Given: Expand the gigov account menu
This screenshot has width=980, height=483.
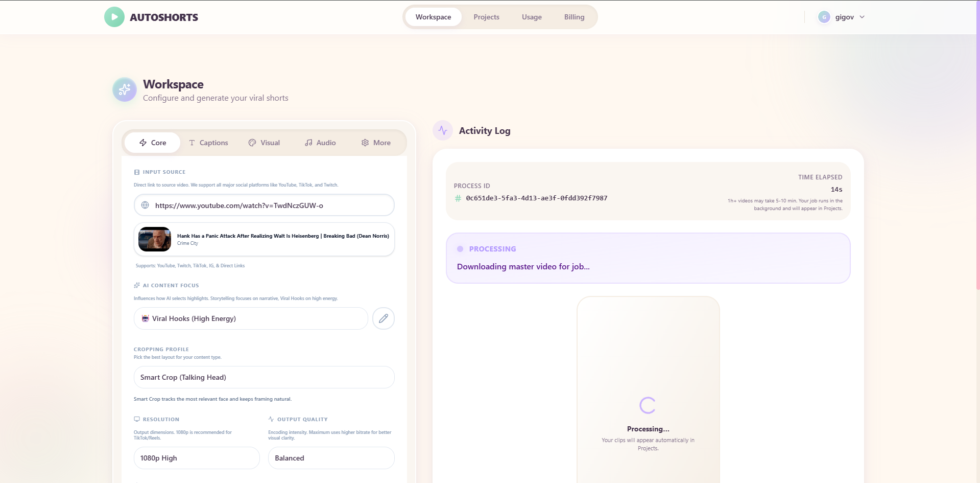Looking at the screenshot, I should click(x=841, y=17).
